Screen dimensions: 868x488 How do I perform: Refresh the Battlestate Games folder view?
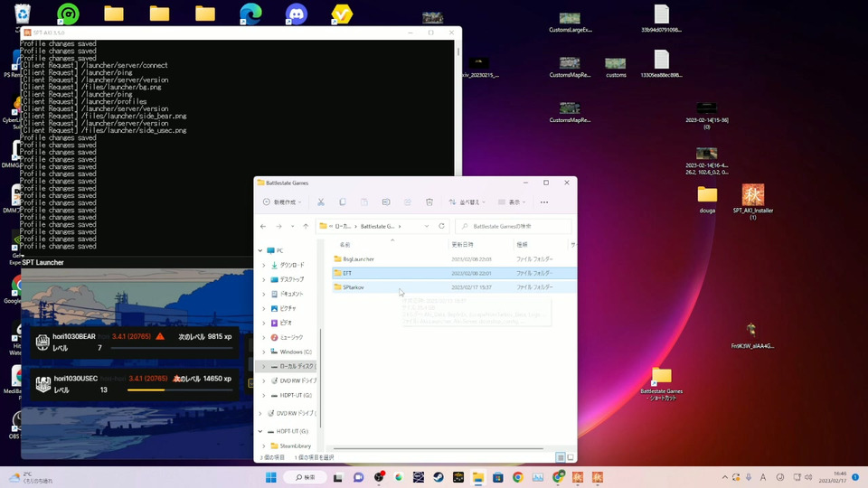pos(441,226)
